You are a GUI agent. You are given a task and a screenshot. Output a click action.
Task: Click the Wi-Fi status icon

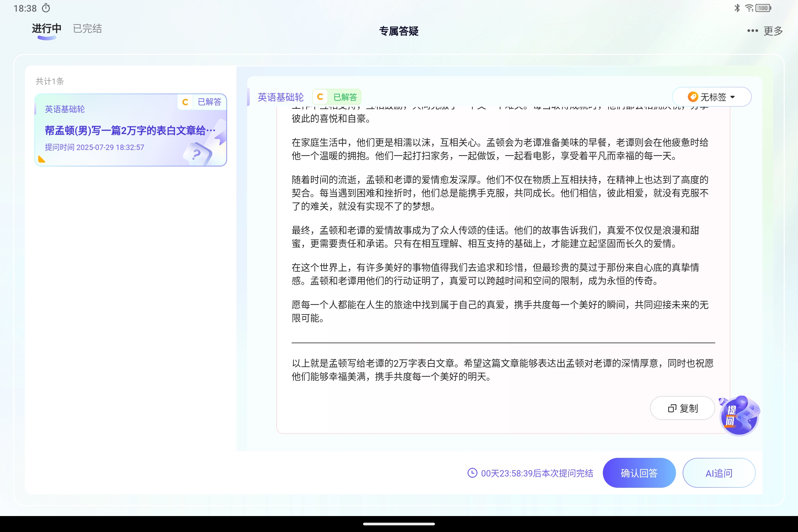[x=749, y=8]
